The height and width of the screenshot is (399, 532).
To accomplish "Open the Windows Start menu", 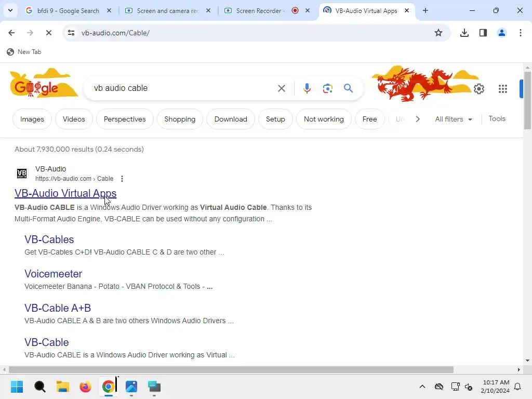I will point(17,387).
